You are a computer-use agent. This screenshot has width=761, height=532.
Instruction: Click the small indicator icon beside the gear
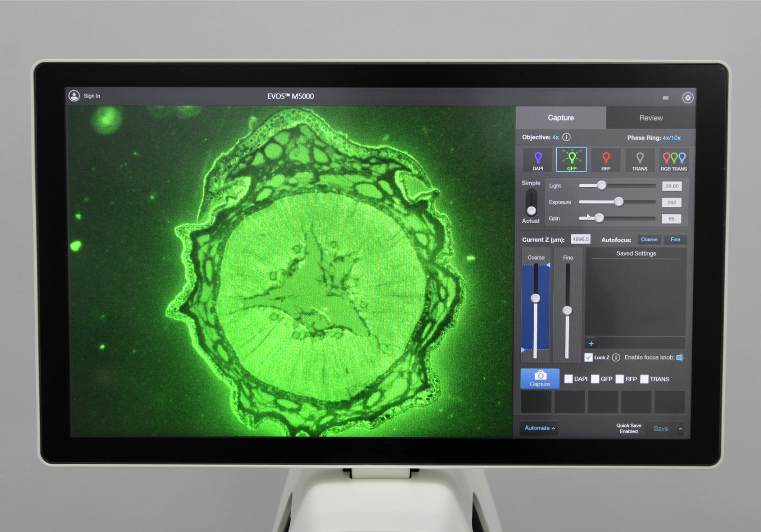[665, 98]
